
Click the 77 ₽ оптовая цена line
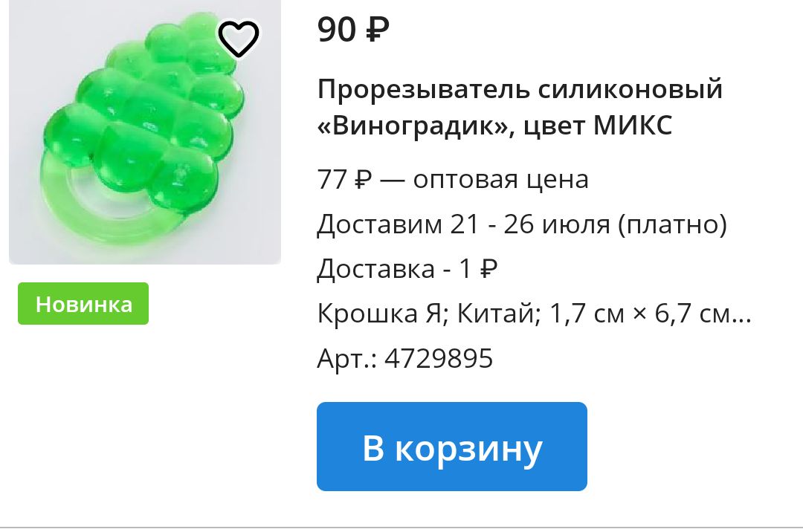(453, 179)
